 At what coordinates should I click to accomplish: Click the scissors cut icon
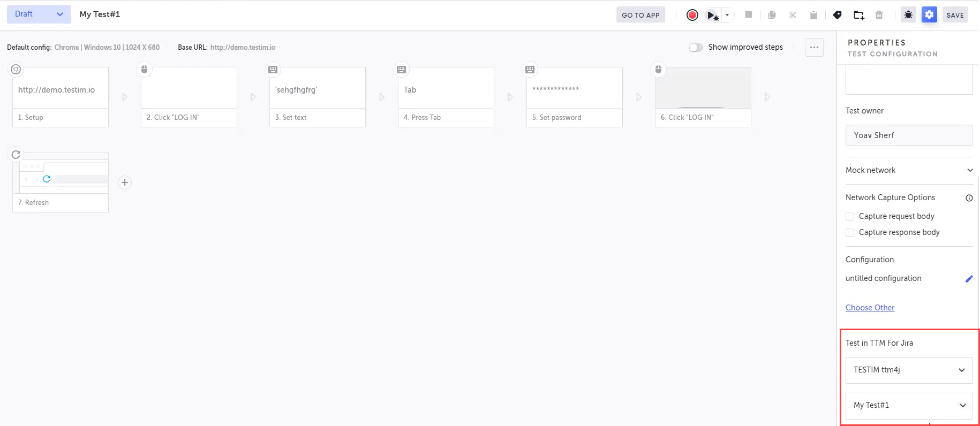tap(793, 15)
